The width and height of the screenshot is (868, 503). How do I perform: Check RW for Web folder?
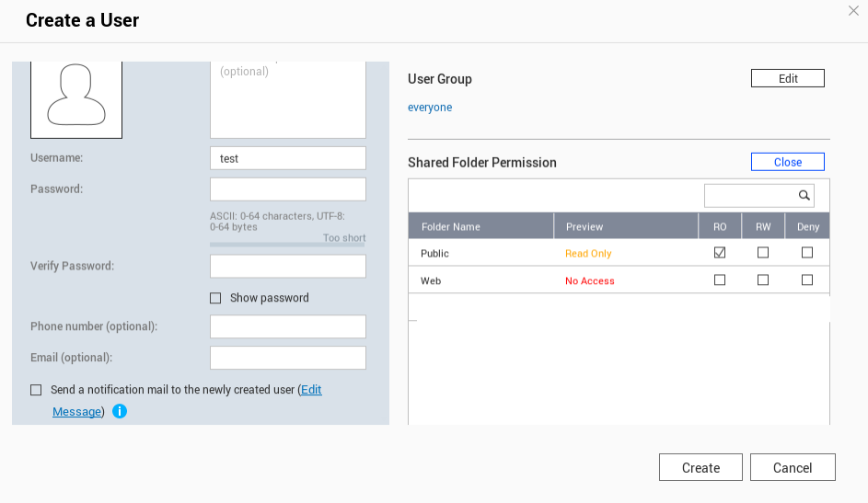763,280
